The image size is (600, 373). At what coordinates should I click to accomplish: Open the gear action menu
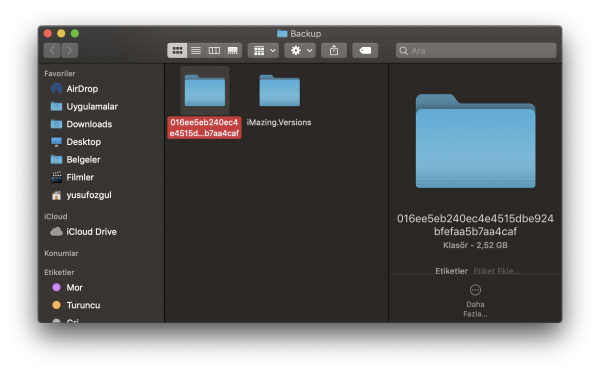pyautogui.click(x=300, y=50)
